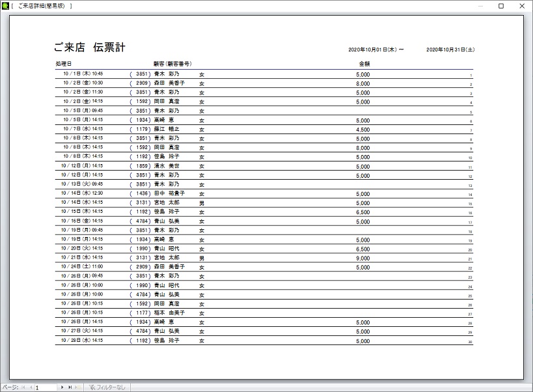Image resolution: width=533 pixels, height=392 pixels.
Task: Click start date 2020年10月01日(木)
Action: [372, 49]
